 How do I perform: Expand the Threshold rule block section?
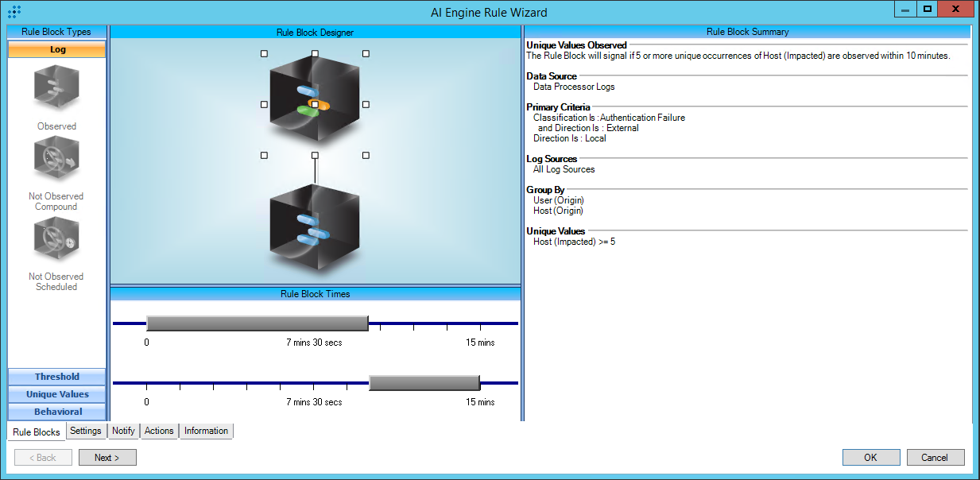point(56,377)
